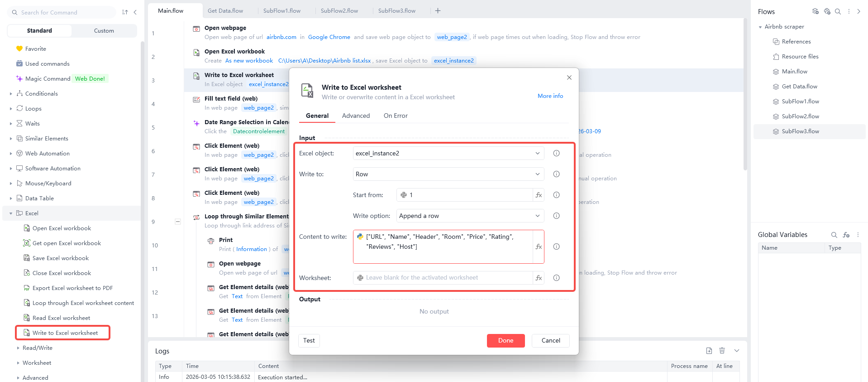Open the More info link

pyautogui.click(x=550, y=96)
